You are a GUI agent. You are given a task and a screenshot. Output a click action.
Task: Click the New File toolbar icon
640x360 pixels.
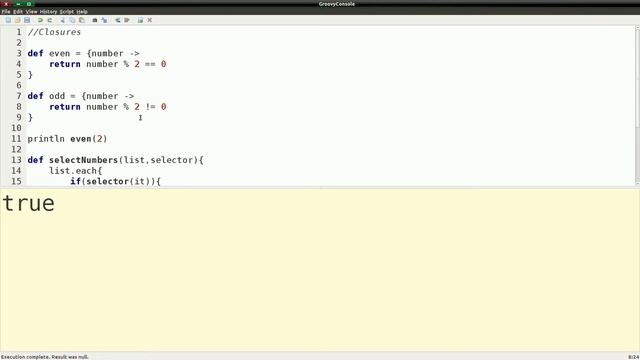pos(8,20)
